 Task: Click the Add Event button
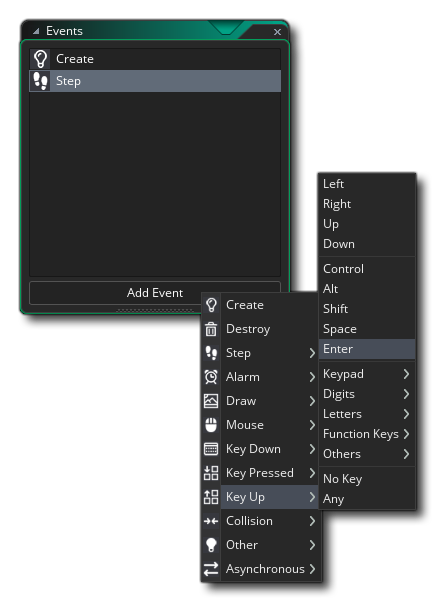pyautogui.click(x=155, y=293)
